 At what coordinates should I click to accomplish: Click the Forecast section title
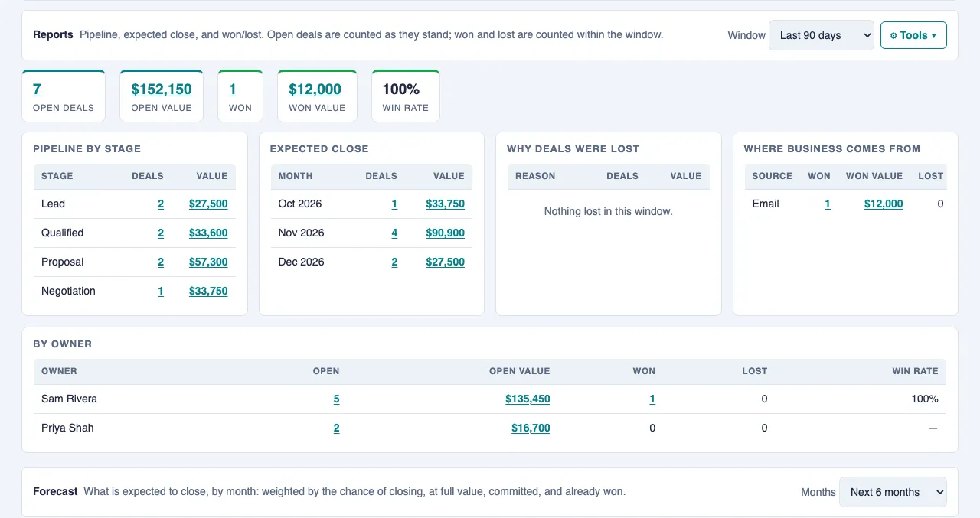pos(55,491)
